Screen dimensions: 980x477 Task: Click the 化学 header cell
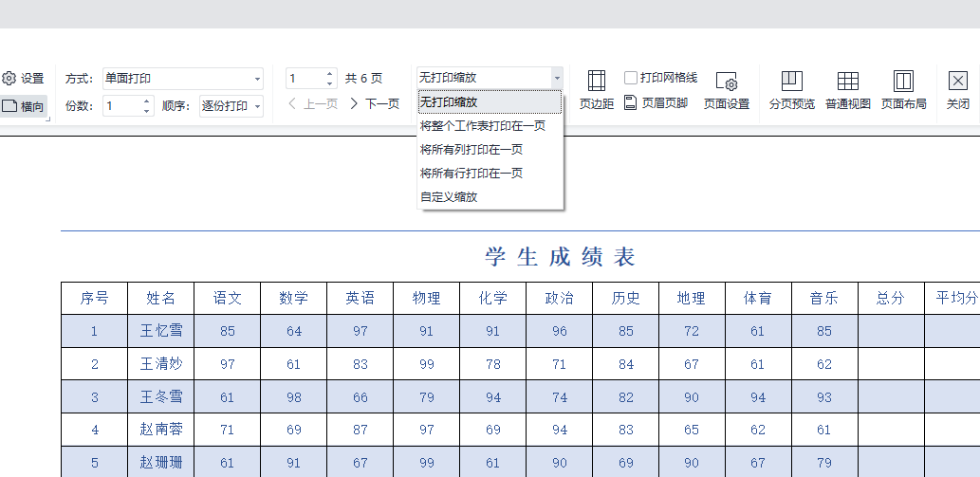pyautogui.click(x=493, y=299)
